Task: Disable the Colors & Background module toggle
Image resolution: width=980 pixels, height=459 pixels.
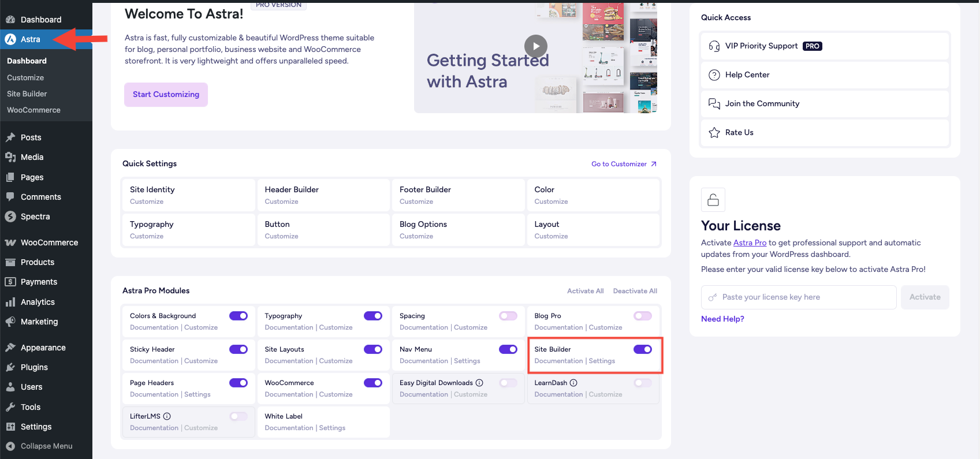Action: [239, 316]
